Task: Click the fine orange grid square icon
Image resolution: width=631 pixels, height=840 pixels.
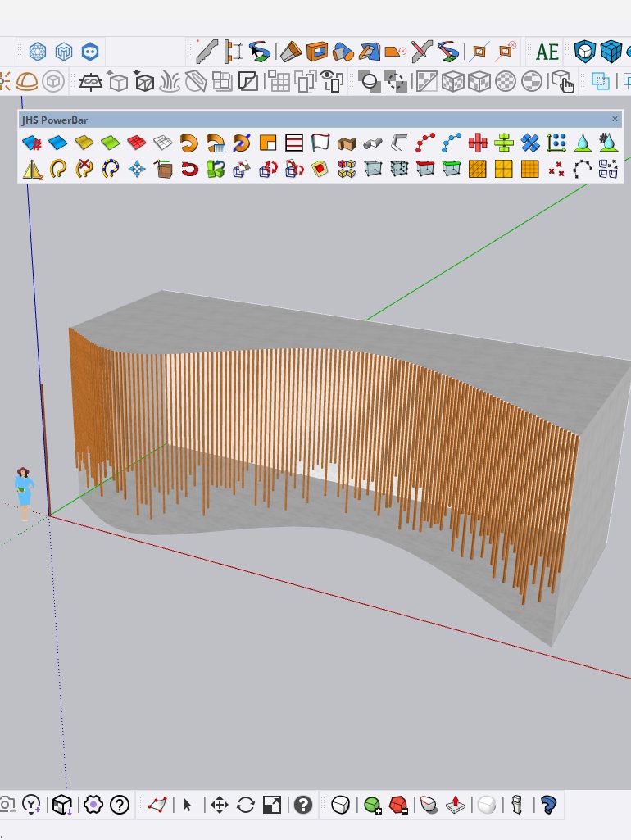Action: click(x=529, y=170)
